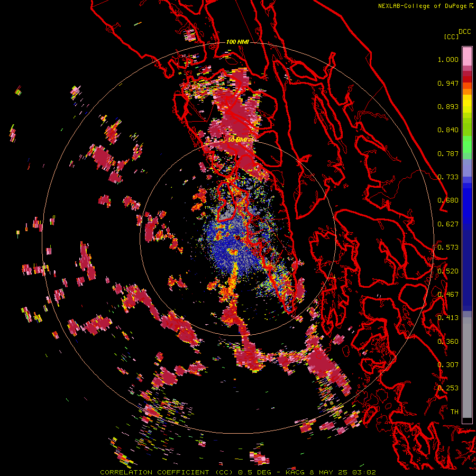Viewport: 476px width, 476px height.
Task: Click the bright green segment of the color bar
Action: (467, 144)
